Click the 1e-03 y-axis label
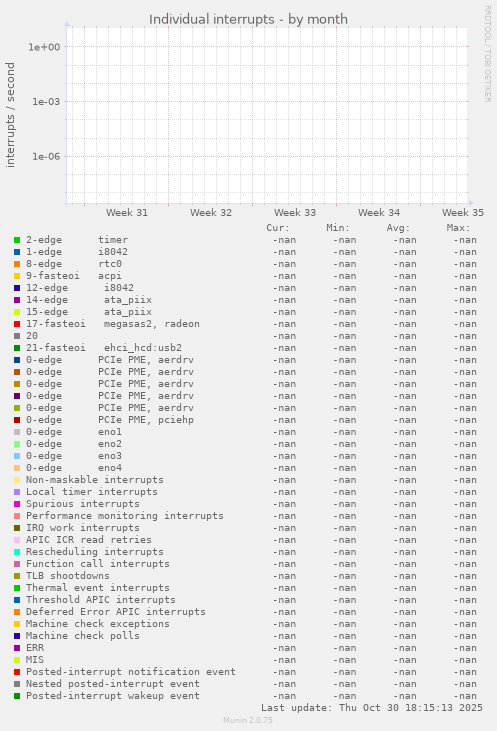The image size is (497, 731). pos(46,102)
